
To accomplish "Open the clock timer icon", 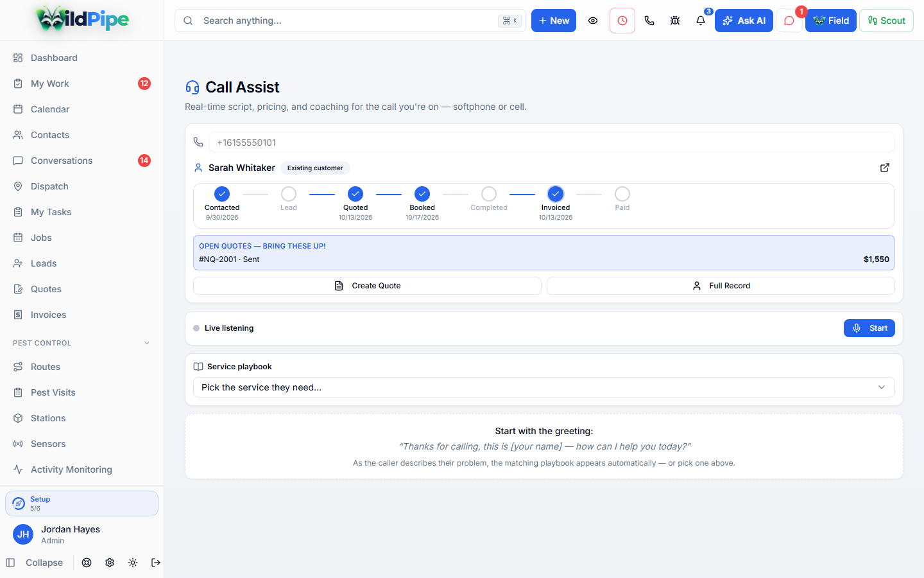I will (622, 21).
